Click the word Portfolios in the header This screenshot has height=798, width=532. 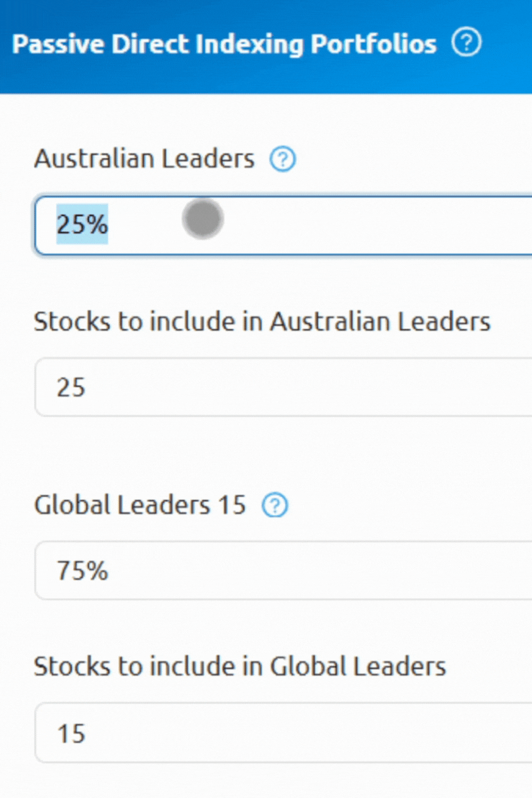pyautogui.click(x=373, y=44)
